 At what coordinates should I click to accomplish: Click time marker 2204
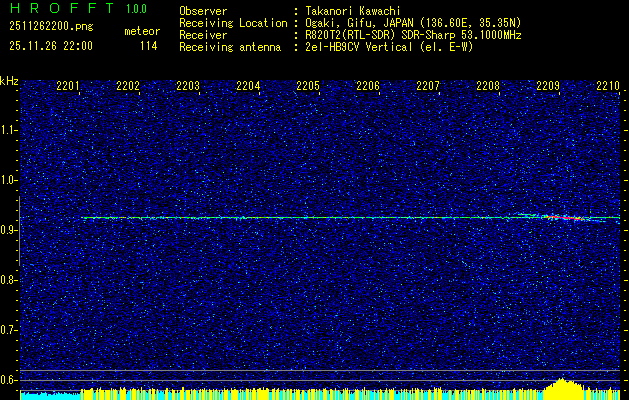pyautogui.click(x=248, y=85)
